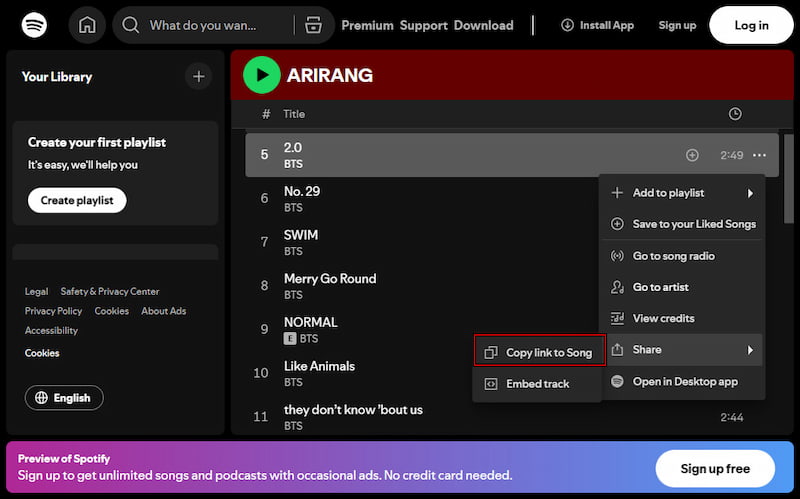Choose Embed track option
Image resolution: width=800 pixels, height=499 pixels.
point(537,384)
